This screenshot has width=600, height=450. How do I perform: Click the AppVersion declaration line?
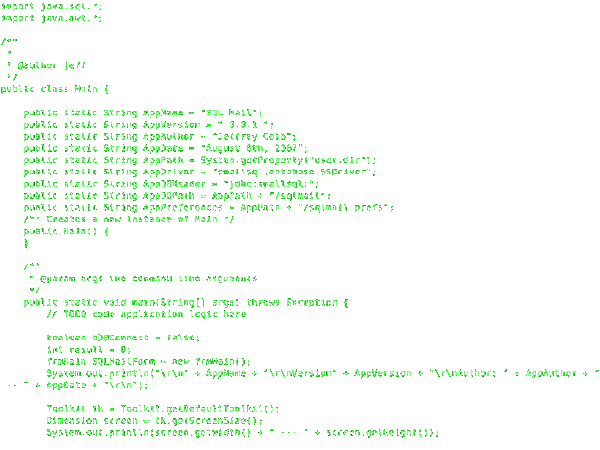[x=148, y=125]
